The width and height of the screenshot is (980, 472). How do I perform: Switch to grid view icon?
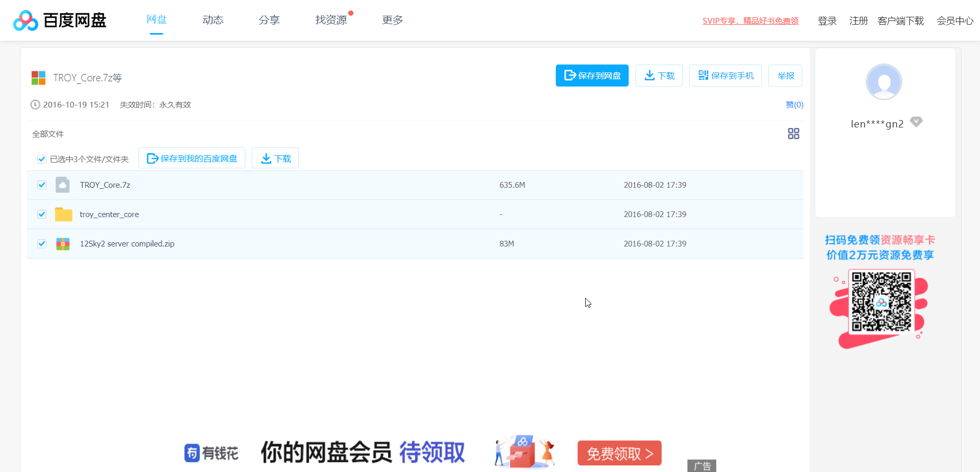tap(793, 134)
